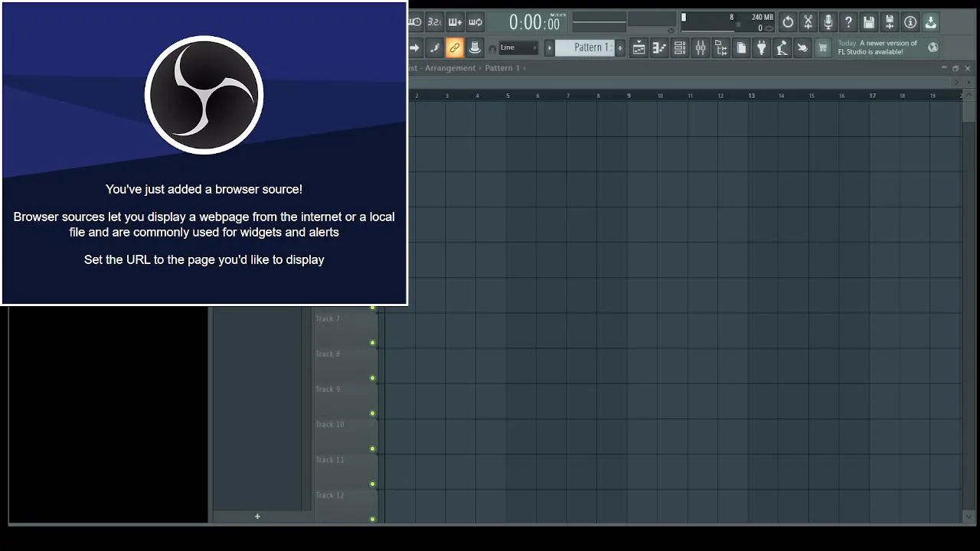Toggle the orange highlighted link icon
980x551 pixels.
455,47
